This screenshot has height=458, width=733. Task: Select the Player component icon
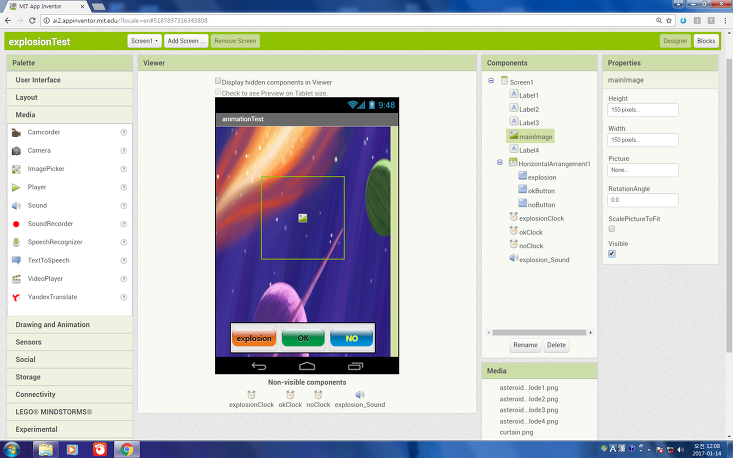tap(16, 187)
